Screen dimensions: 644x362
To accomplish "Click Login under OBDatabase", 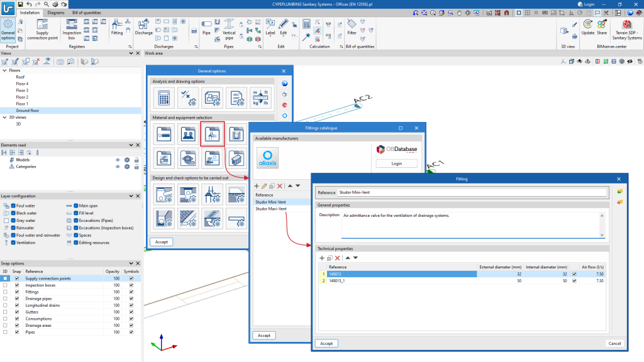I will (397, 163).
